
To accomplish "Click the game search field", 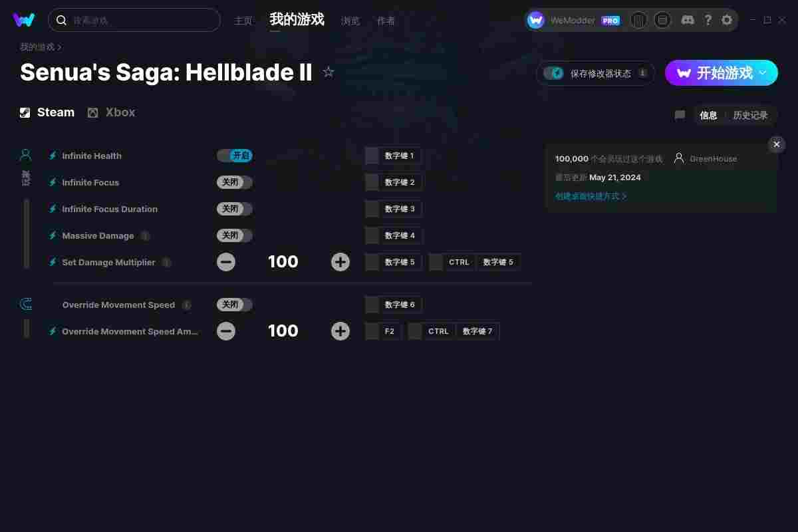I will [134, 20].
